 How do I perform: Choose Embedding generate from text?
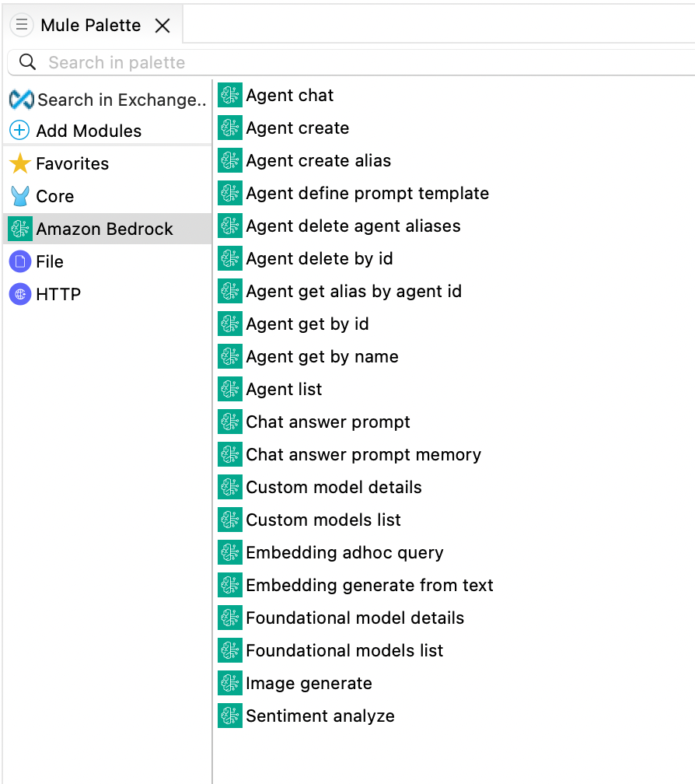click(x=369, y=585)
